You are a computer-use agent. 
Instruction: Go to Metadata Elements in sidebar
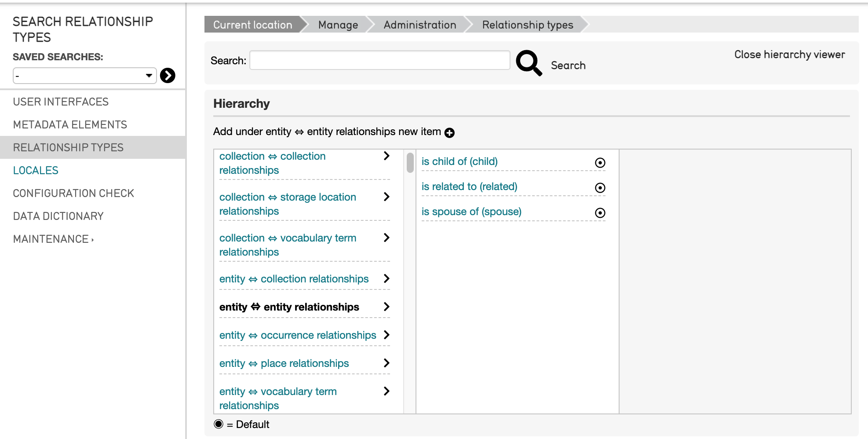[x=70, y=125]
